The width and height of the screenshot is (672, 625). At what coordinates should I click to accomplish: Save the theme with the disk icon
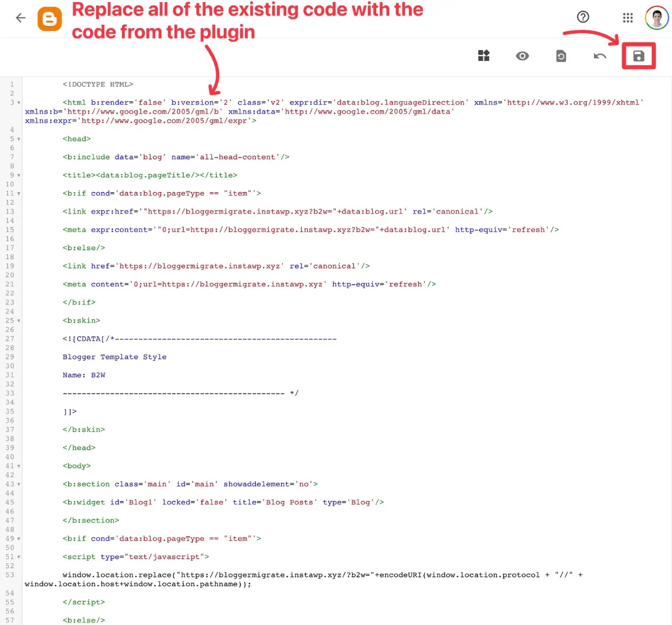[x=639, y=56]
